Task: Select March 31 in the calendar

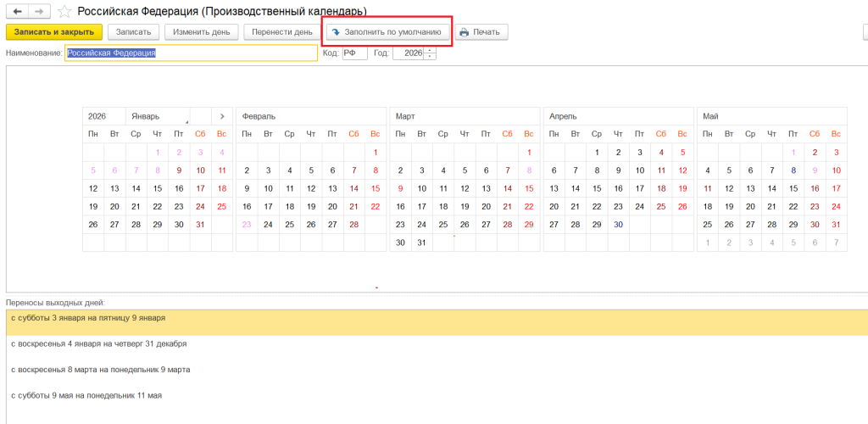Action: click(x=422, y=243)
